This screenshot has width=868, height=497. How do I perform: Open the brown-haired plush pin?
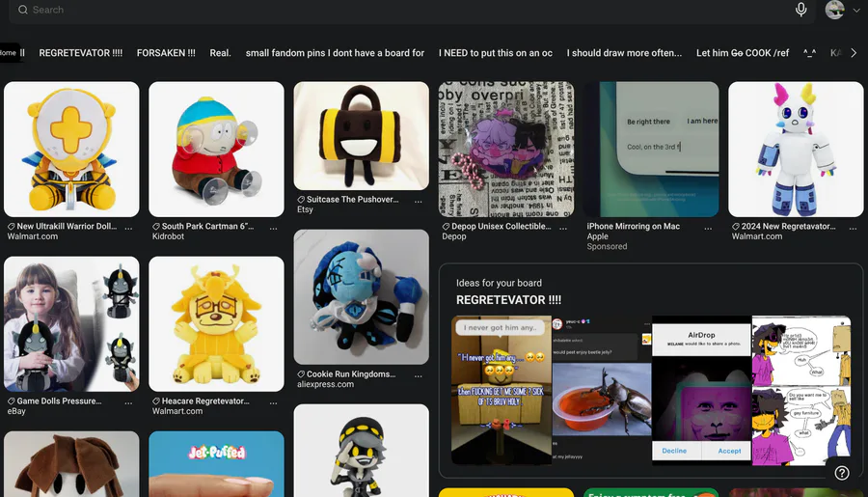coord(71,464)
